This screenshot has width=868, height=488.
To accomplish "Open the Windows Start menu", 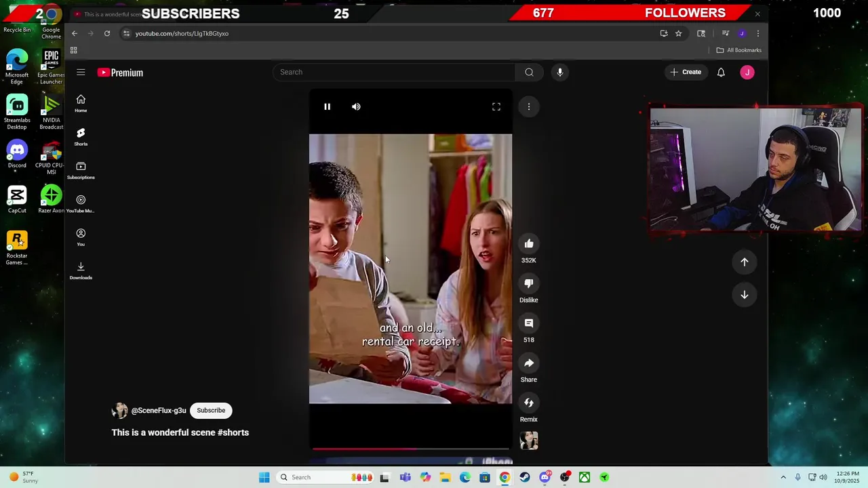I will pyautogui.click(x=264, y=477).
